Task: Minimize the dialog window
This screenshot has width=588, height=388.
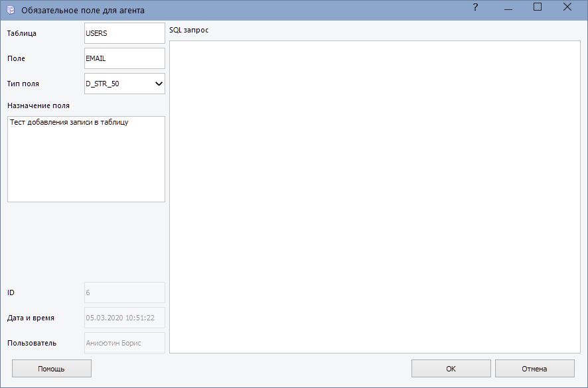Action: pos(508,7)
